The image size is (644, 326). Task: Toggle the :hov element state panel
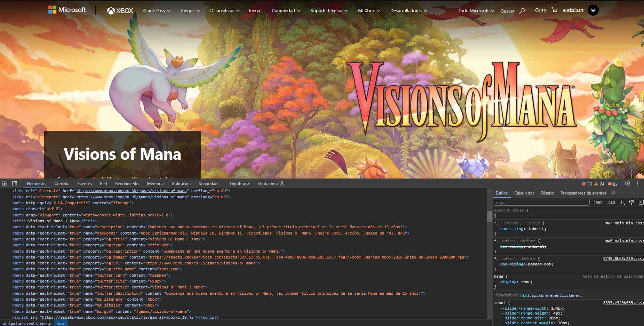tap(598, 202)
